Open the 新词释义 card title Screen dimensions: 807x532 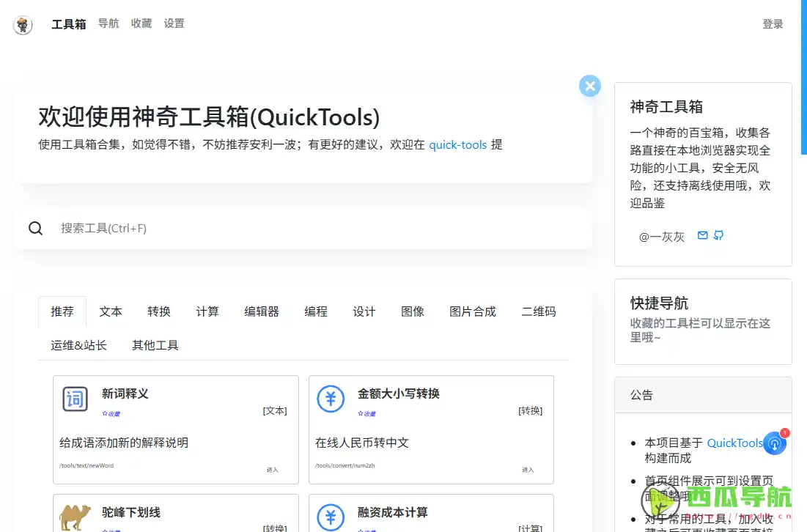[x=125, y=394]
